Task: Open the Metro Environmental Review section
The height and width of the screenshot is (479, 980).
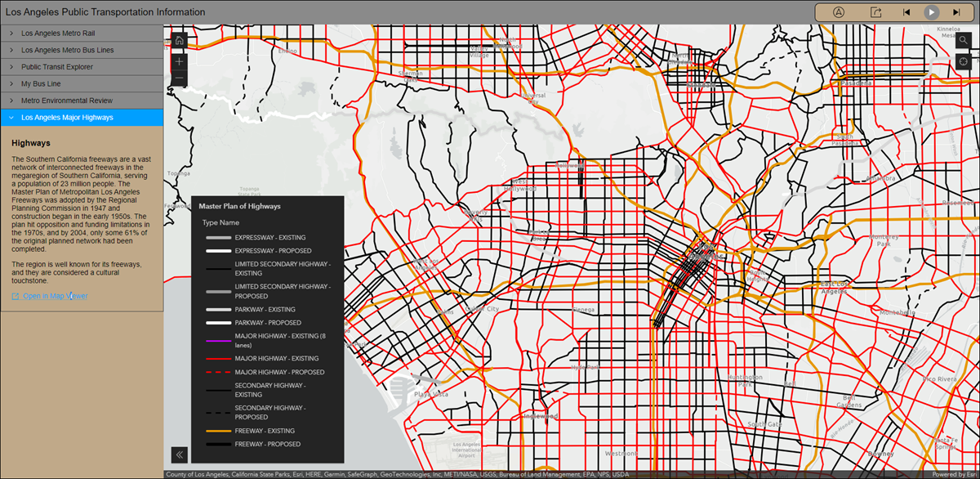Action: tap(82, 101)
